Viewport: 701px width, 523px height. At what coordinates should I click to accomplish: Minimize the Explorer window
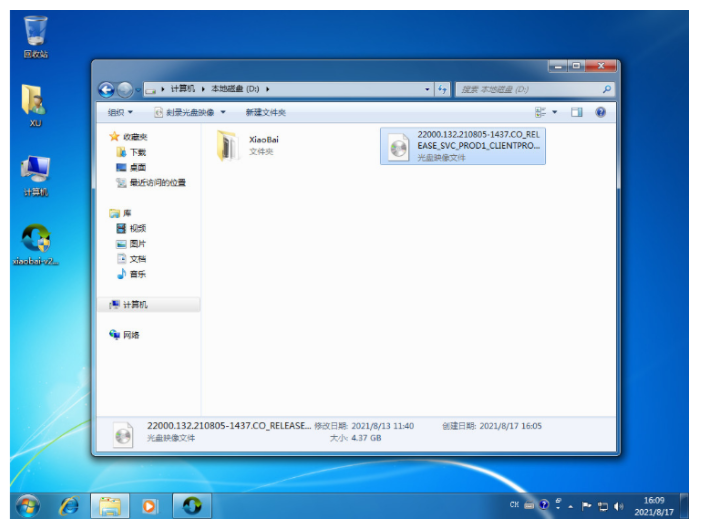coord(558,66)
